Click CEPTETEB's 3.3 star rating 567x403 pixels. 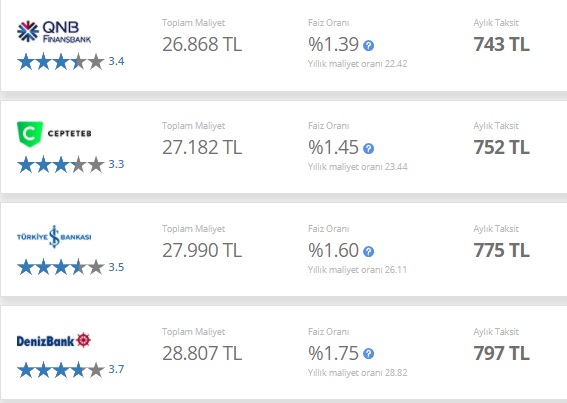click(71, 165)
